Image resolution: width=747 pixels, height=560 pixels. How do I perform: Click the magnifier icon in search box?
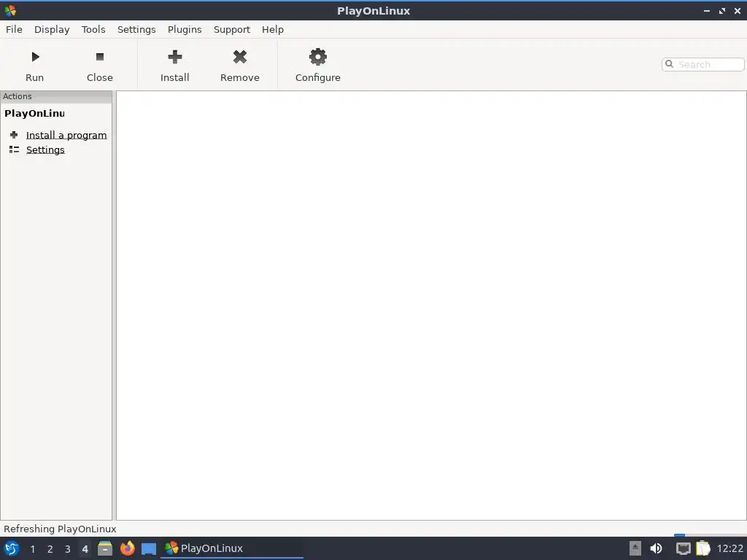[670, 64]
